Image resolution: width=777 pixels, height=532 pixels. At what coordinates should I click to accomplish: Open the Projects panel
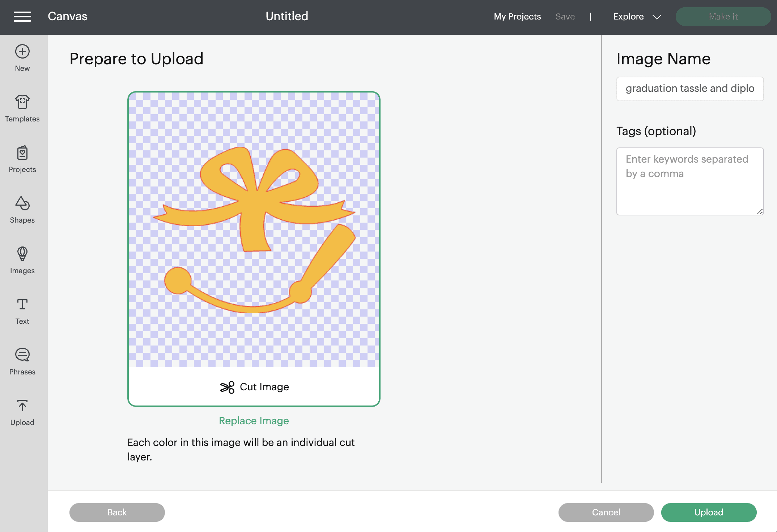(22, 159)
